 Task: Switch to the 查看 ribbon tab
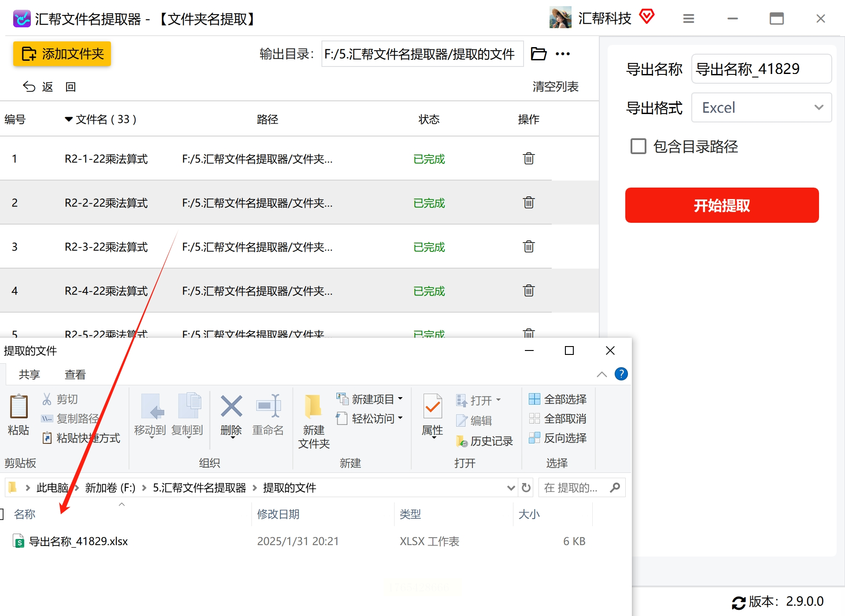(x=75, y=375)
